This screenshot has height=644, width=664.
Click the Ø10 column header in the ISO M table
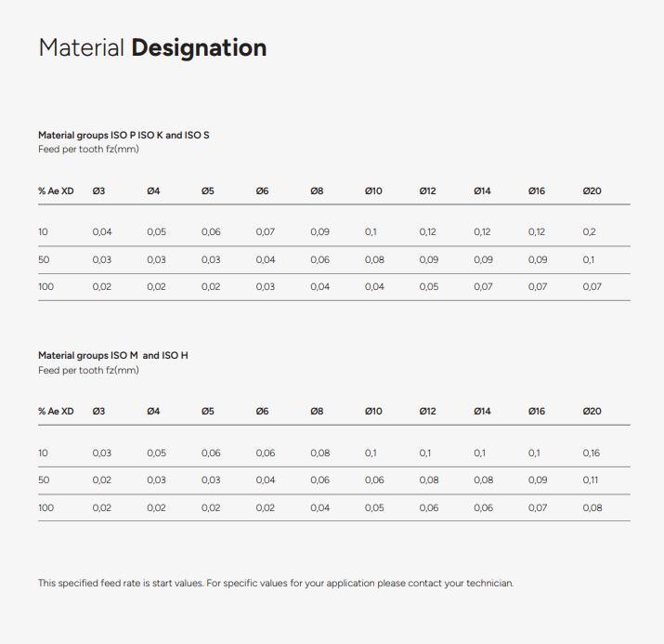[x=372, y=412]
